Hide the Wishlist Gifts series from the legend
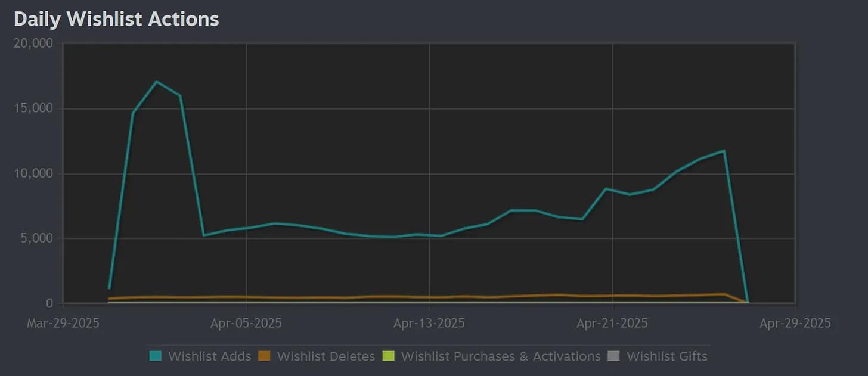The width and height of the screenshot is (868, 376). pyautogui.click(x=667, y=356)
